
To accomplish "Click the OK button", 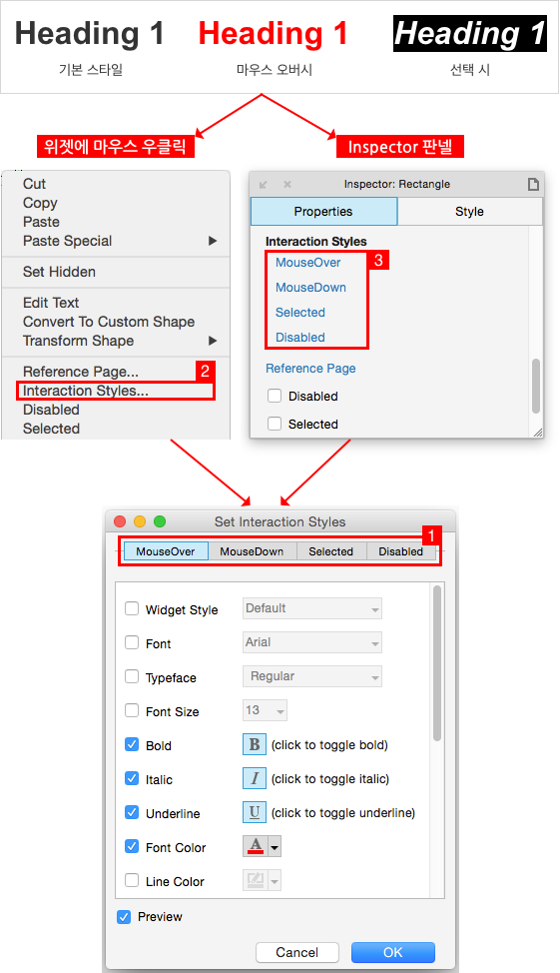I will click(393, 952).
